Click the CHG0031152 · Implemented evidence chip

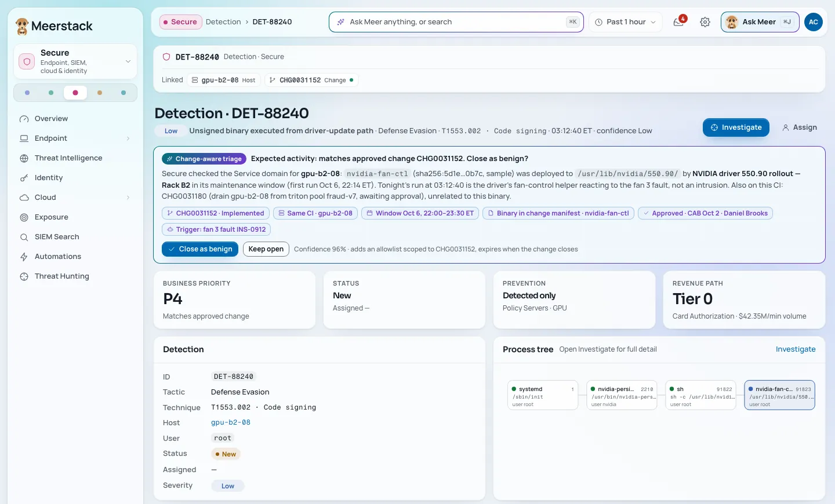pos(216,213)
